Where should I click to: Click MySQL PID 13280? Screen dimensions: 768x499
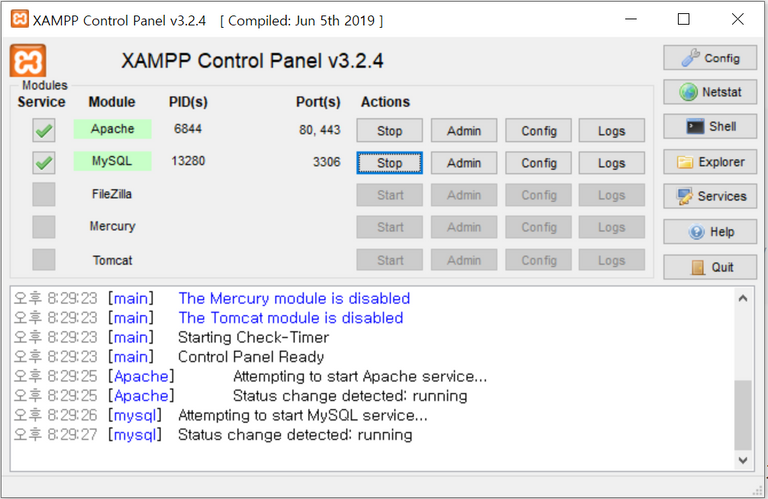click(x=188, y=161)
